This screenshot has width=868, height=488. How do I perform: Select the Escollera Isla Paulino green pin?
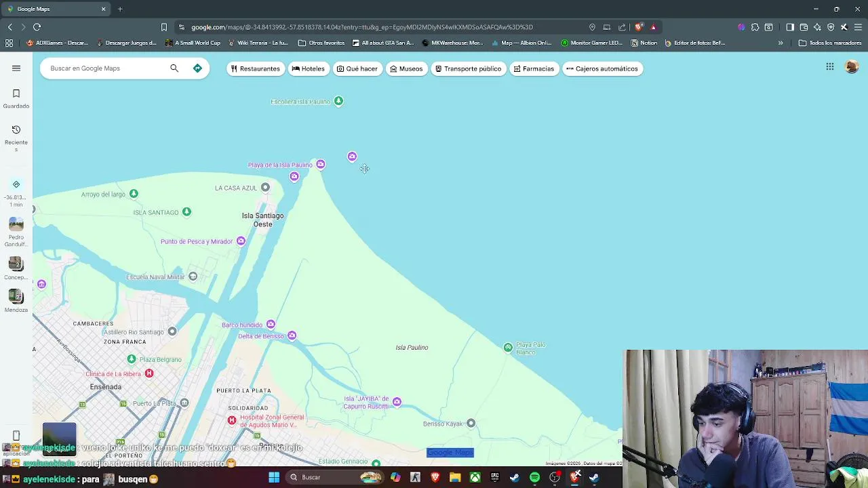pos(338,101)
